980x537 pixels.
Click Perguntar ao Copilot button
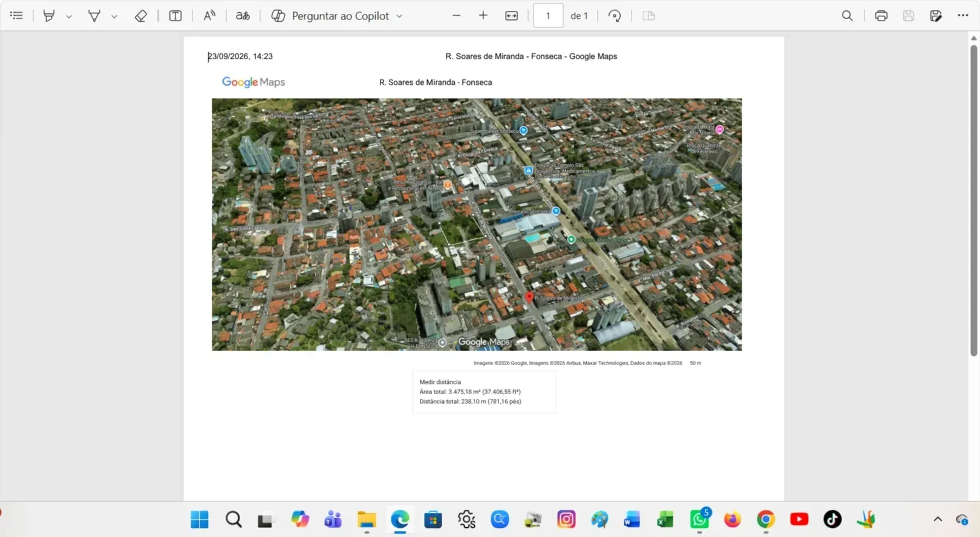tap(330, 16)
